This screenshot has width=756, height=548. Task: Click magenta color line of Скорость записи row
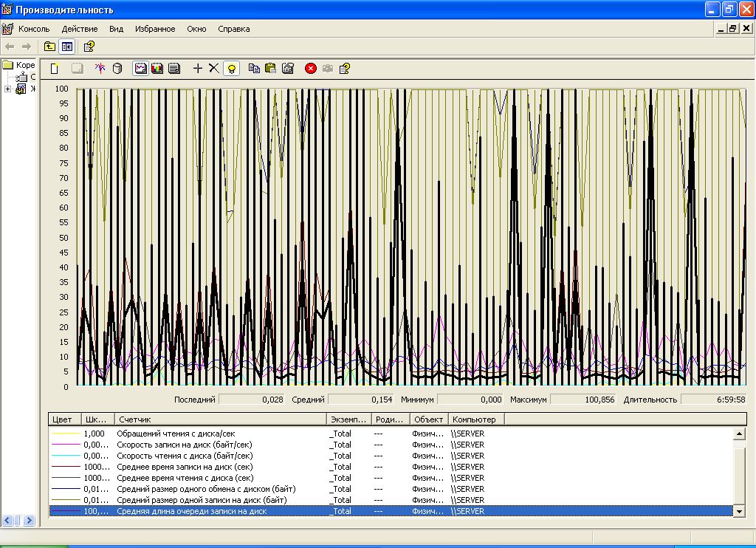(x=65, y=445)
